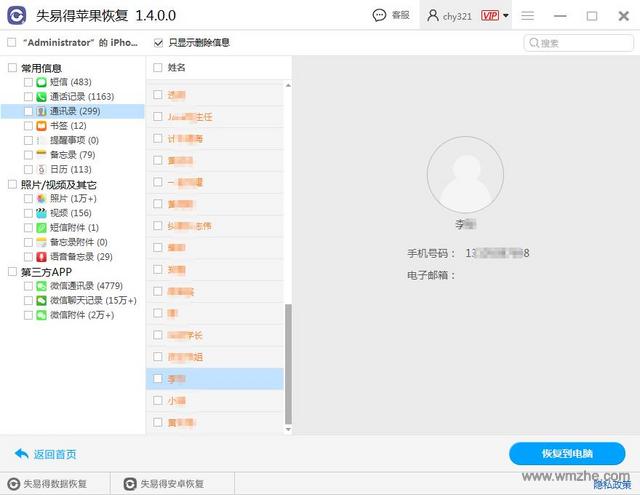Image resolution: width=640 pixels, height=495 pixels.
Task: Tick the 视频 (156) checkbox
Action: pos(28,213)
